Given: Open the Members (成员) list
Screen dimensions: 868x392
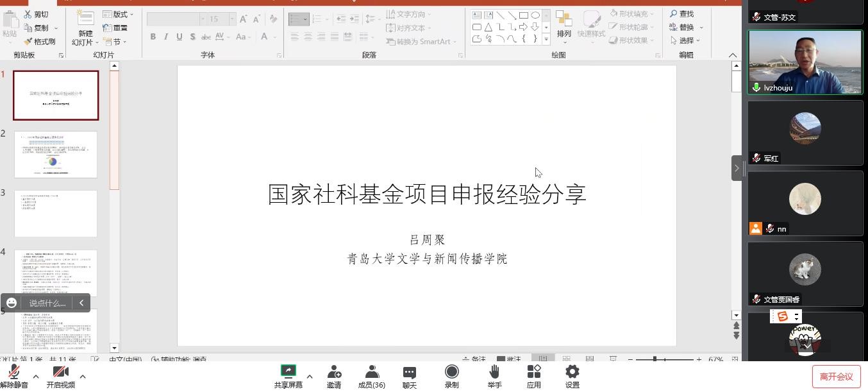Looking at the screenshot, I should [372, 372].
